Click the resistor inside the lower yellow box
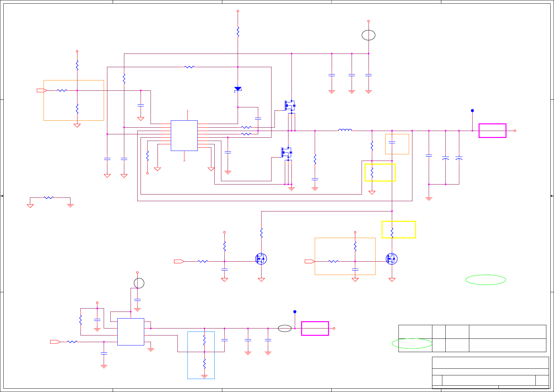 392,232
